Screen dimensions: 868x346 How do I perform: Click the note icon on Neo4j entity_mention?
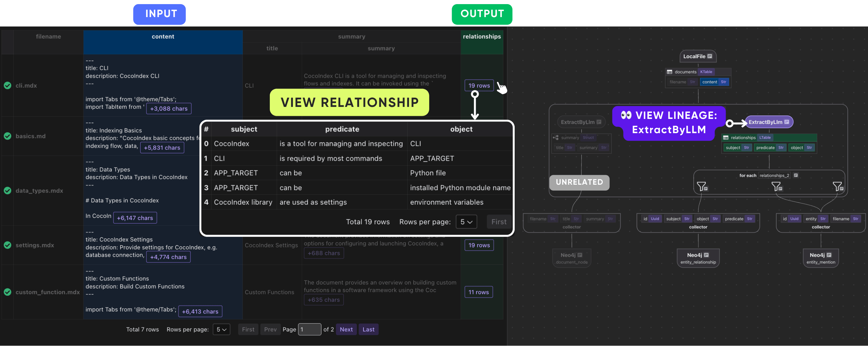coord(829,255)
